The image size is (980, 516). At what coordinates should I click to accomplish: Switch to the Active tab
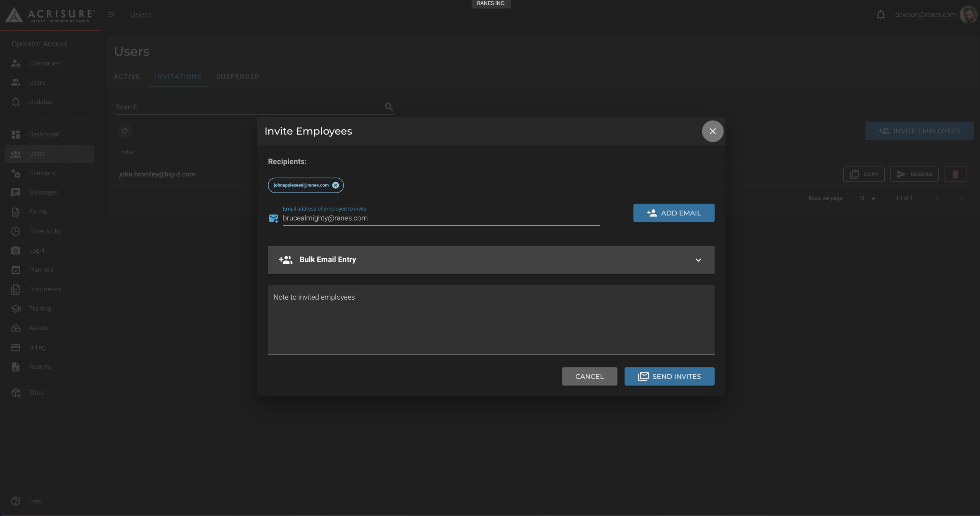(127, 77)
